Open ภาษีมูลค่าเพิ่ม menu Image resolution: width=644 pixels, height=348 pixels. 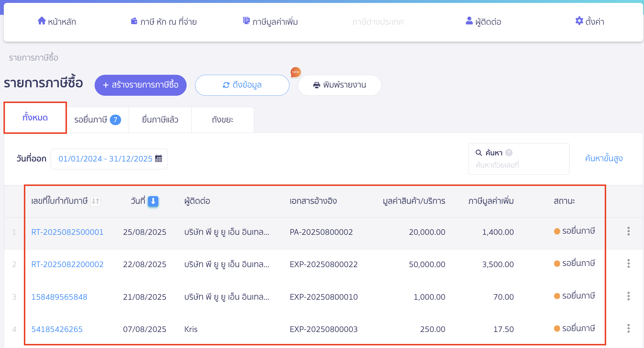[x=270, y=22]
